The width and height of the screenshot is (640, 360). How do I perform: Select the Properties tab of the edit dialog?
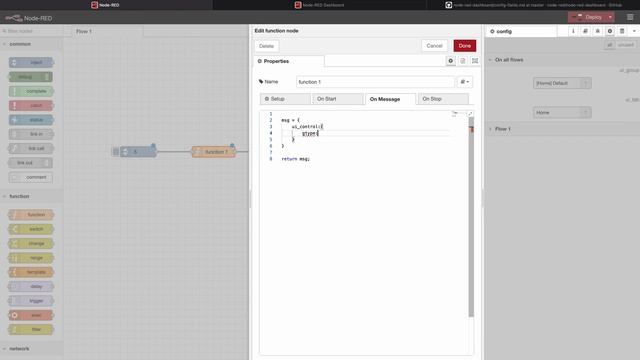[289, 61]
